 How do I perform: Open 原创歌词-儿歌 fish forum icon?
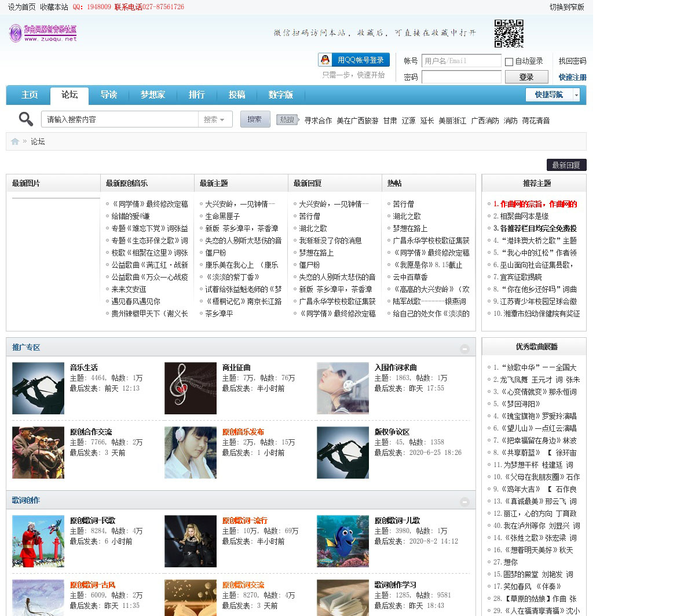tap(342, 541)
